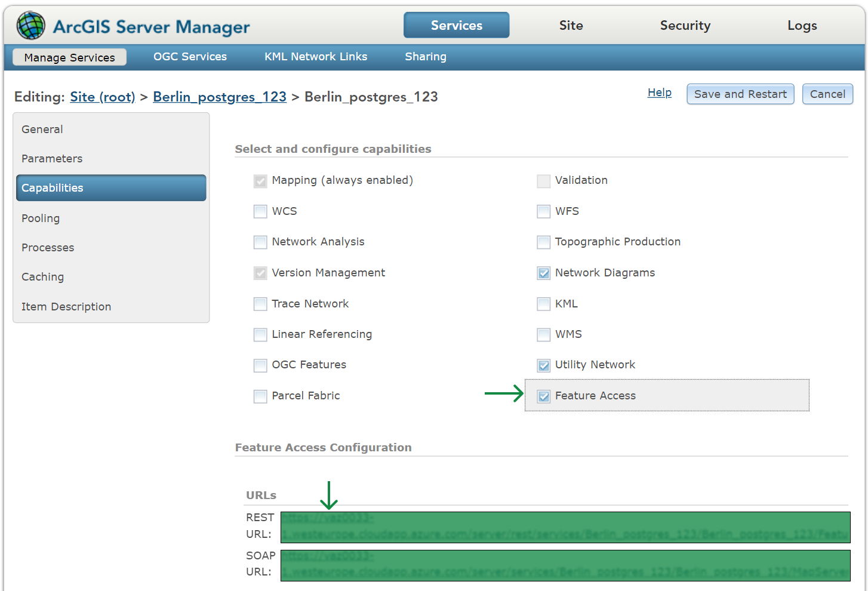Screen dimensions: 868x591
Task: Uncheck the Network Diagrams checkbox
Action: coord(543,273)
